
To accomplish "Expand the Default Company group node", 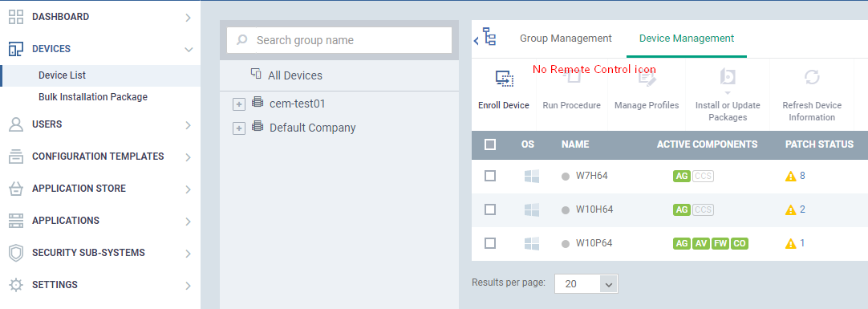I will point(238,128).
